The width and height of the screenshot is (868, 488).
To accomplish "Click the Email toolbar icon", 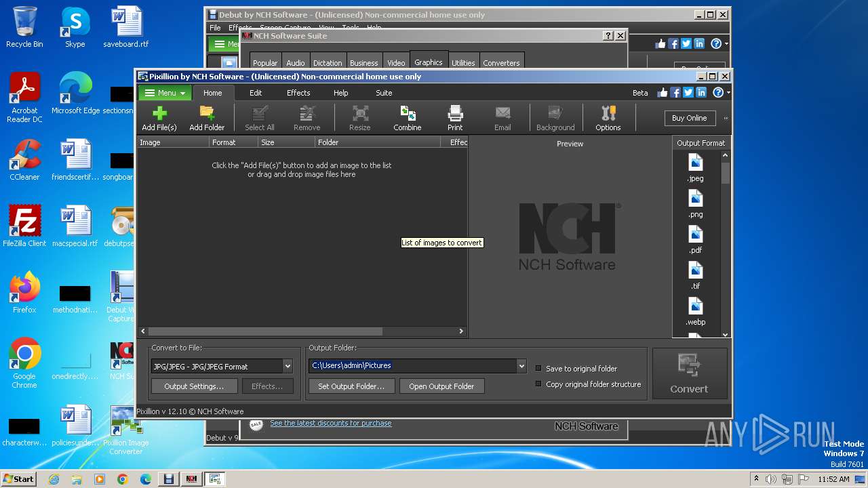I will [x=502, y=119].
